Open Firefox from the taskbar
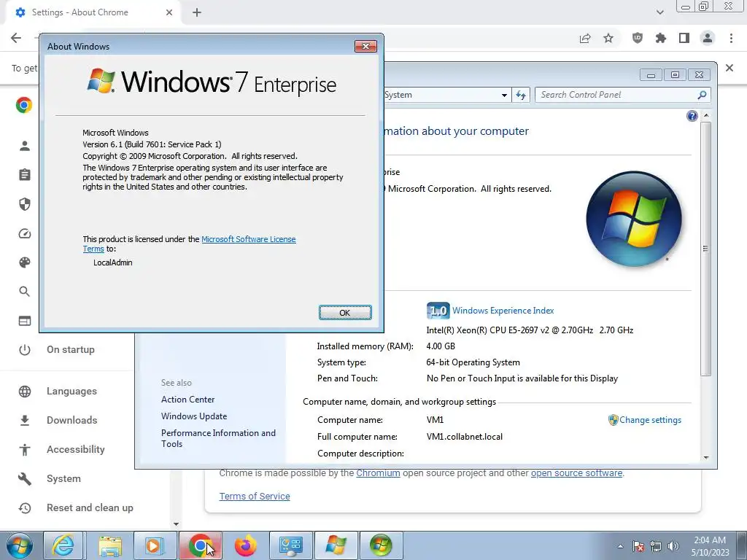This screenshot has height=560, width=747. (246, 545)
